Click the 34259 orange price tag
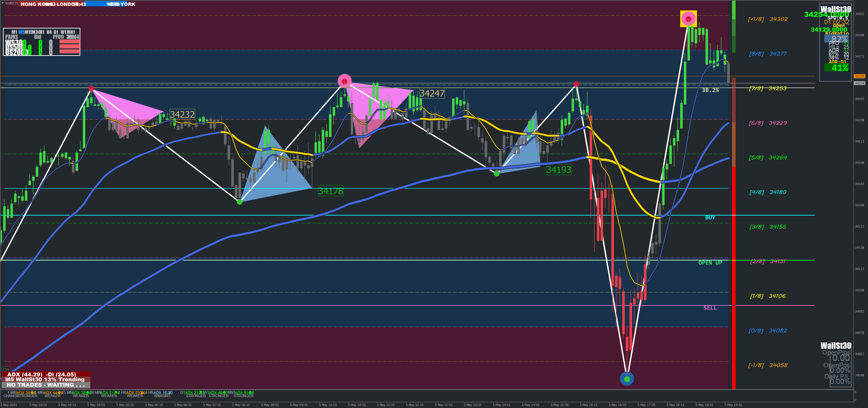868x408 pixels. [859, 76]
